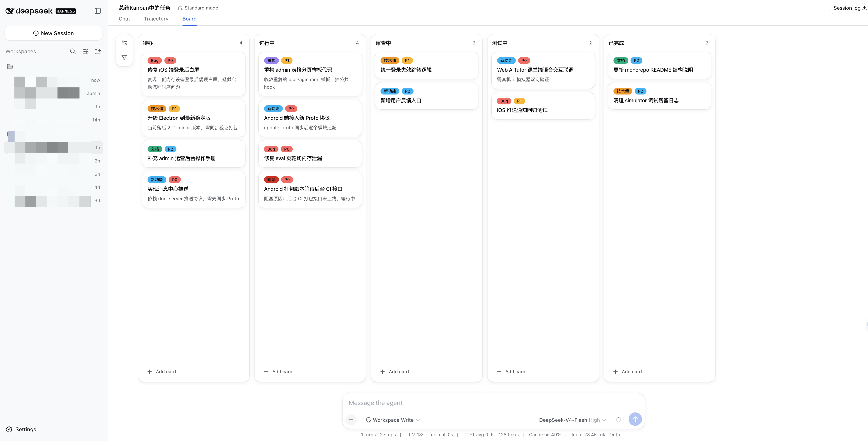The height and width of the screenshot is (441, 868).
Task: Click plus icon in 审查中 Add card
Action: tap(382, 372)
